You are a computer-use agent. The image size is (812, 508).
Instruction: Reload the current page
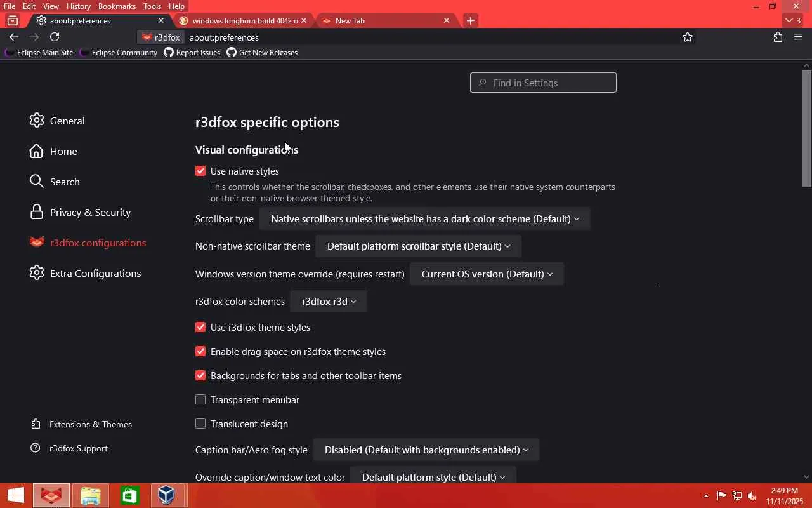tap(55, 37)
